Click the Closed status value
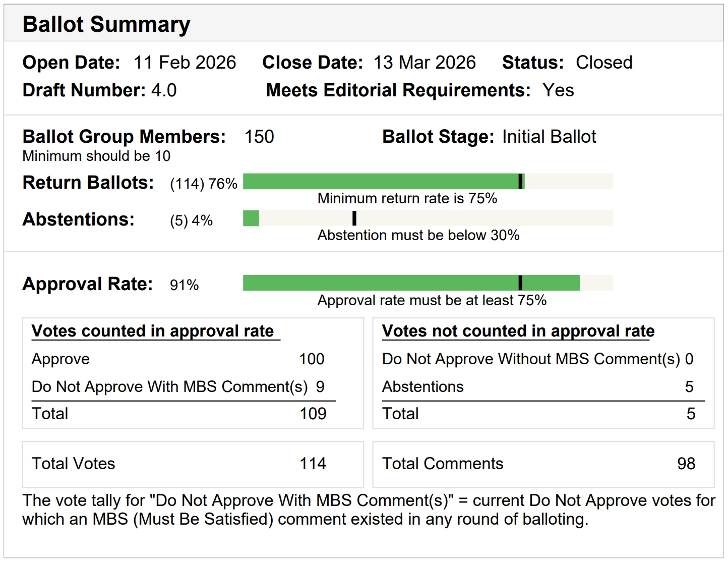728x564 pixels. tap(604, 63)
